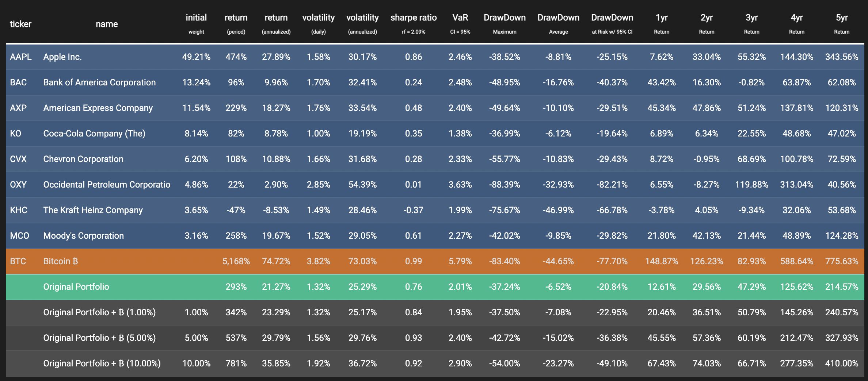Click the OXY ticker cell
The height and width of the screenshot is (381, 868).
pos(18,185)
